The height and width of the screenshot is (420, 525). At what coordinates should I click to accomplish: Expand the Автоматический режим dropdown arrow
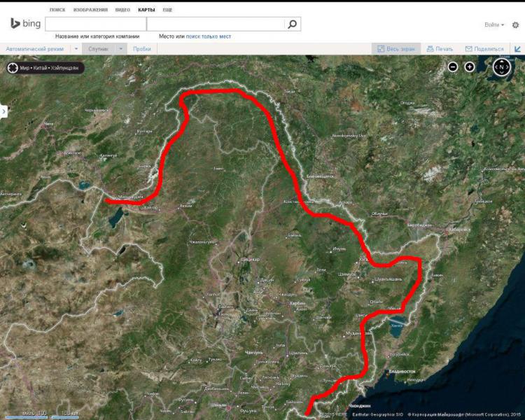point(76,49)
